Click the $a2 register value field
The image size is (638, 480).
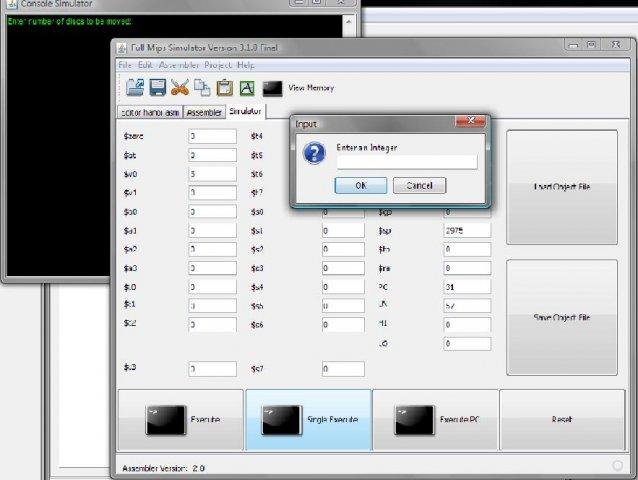point(212,249)
